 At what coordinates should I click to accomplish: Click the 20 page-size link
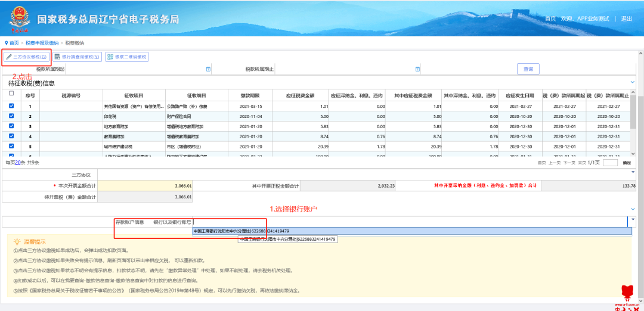click(x=18, y=163)
